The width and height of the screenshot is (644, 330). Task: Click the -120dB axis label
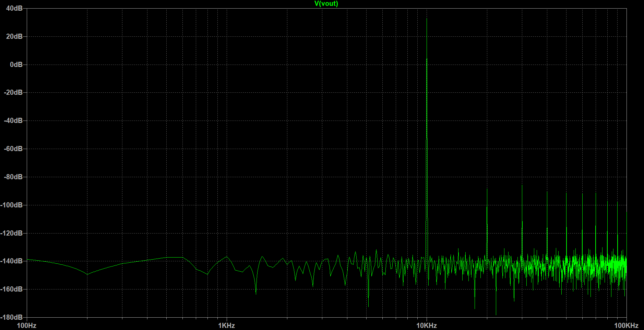11,233
